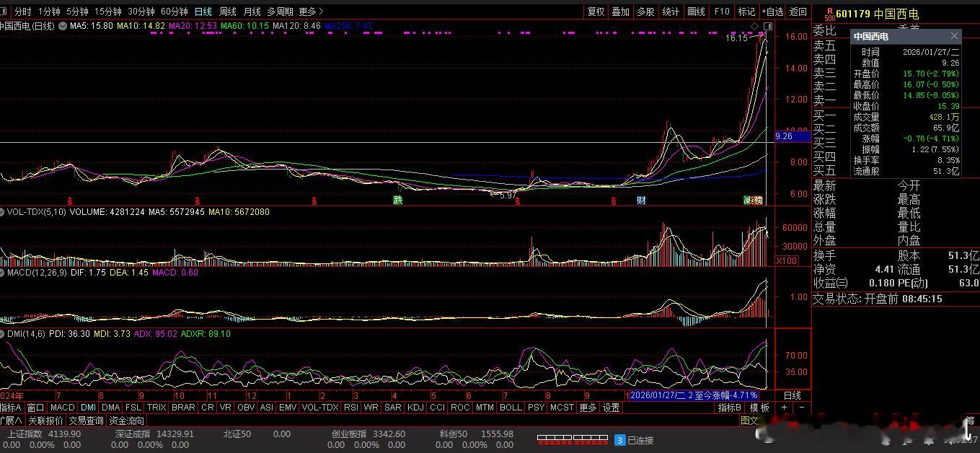
Task: Click the R 500 badge beside stock code
Action: tap(829, 14)
